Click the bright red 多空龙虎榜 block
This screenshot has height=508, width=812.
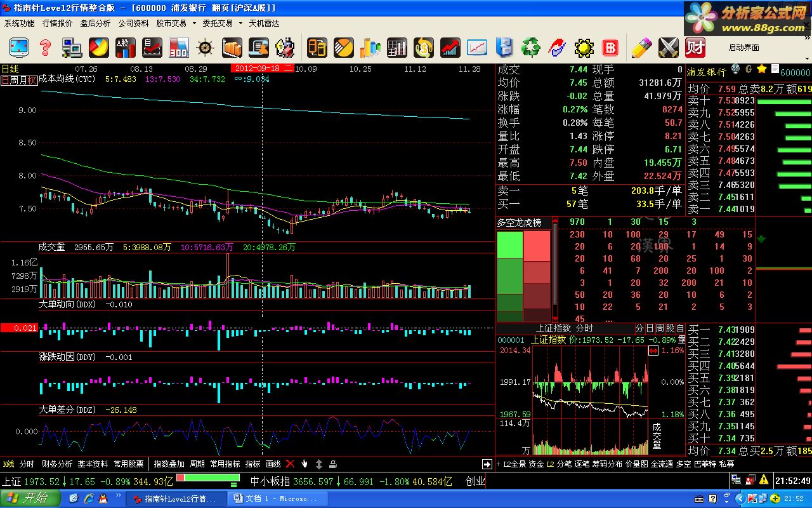pyautogui.click(x=537, y=246)
